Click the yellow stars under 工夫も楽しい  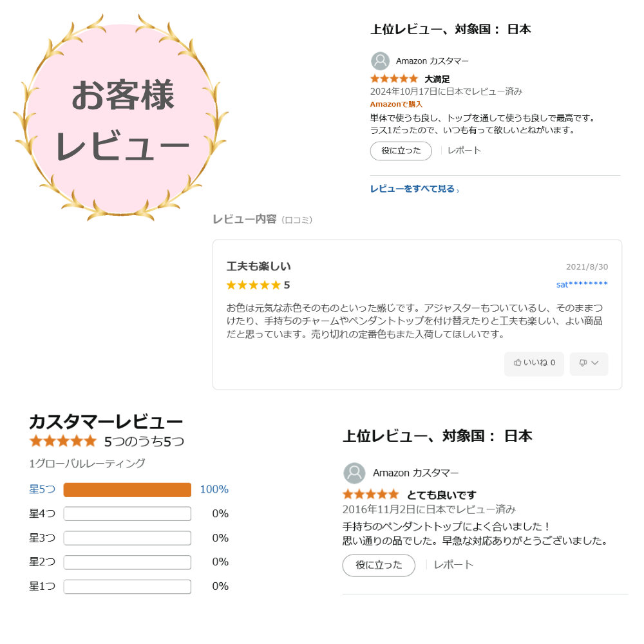(x=253, y=285)
